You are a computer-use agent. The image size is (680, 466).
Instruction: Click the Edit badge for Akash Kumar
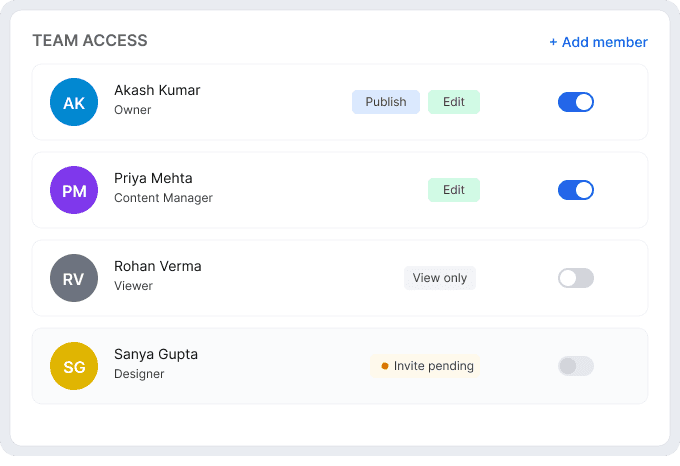point(454,102)
